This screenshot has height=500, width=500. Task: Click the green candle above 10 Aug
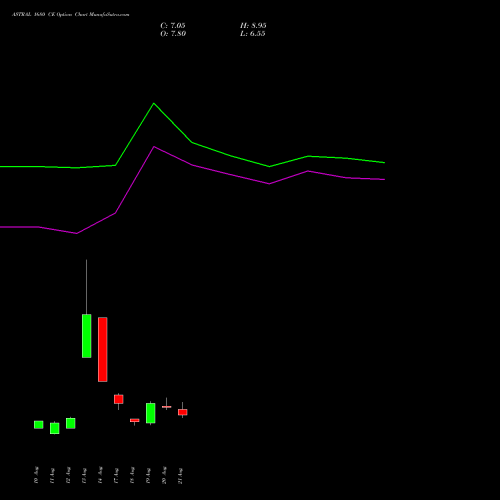39,425
